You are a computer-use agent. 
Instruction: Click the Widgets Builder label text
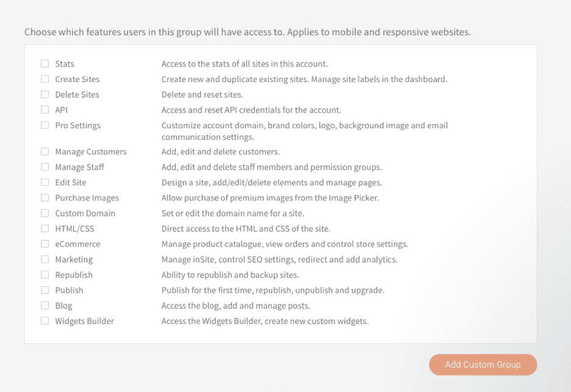point(85,321)
